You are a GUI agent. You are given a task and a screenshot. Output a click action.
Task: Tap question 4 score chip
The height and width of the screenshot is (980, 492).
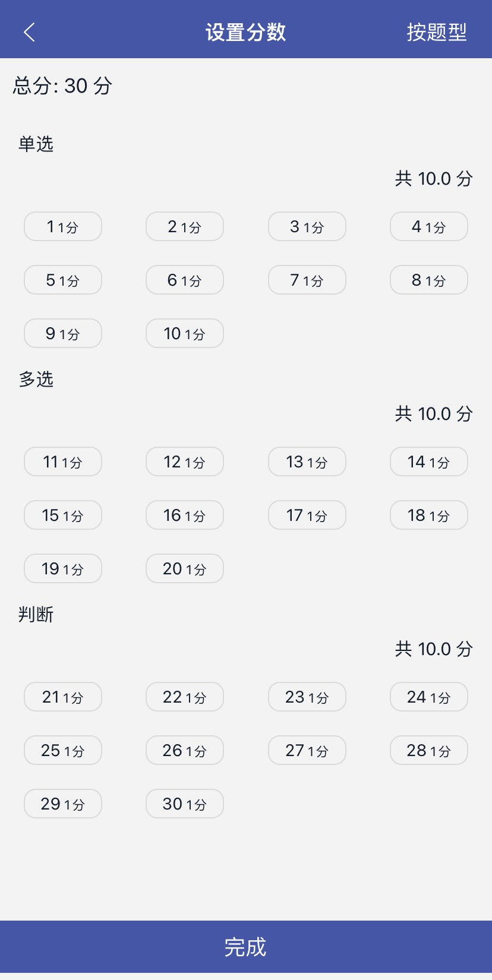click(x=428, y=226)
